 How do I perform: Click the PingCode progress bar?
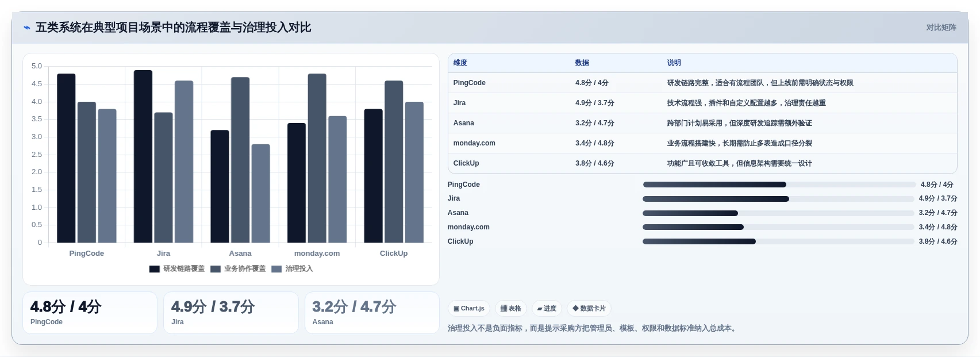pos(779,185)
